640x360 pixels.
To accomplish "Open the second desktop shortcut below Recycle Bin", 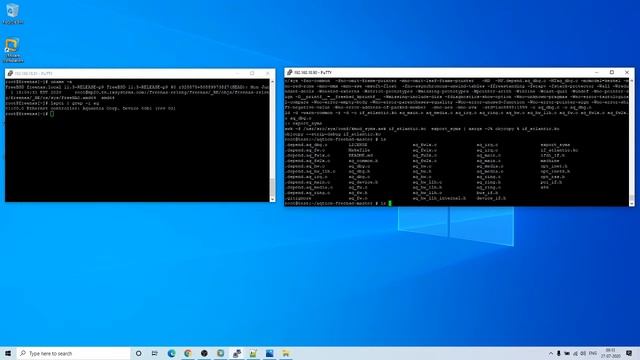I will click(13, 50).
